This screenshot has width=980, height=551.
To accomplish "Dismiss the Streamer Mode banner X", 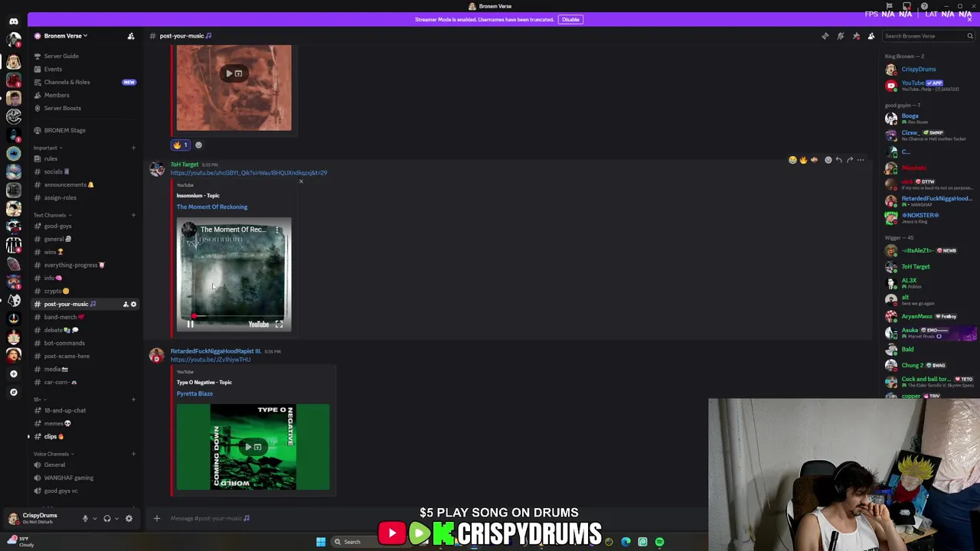I will [969, 19].
